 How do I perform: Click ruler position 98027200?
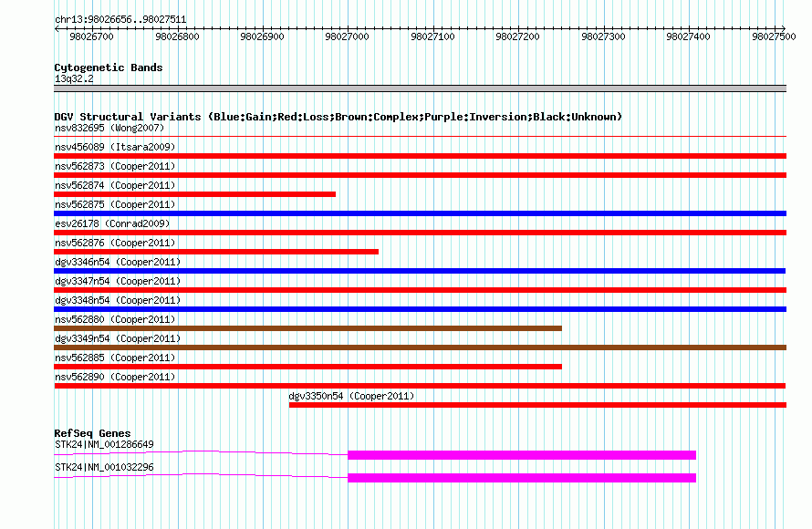517,36
